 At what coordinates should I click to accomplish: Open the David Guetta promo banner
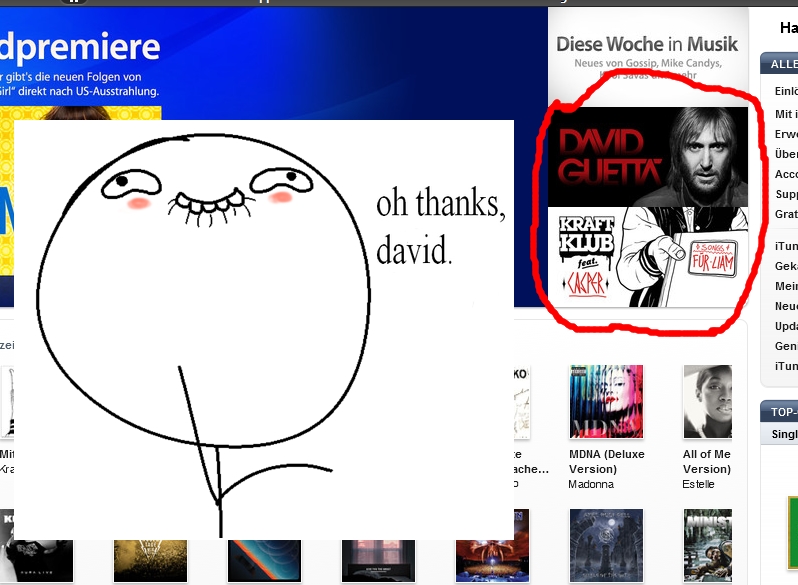(647, 156)
